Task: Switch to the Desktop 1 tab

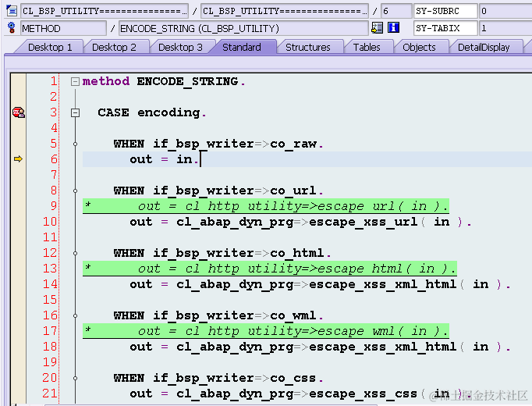Action: click(x=50, y=47)
